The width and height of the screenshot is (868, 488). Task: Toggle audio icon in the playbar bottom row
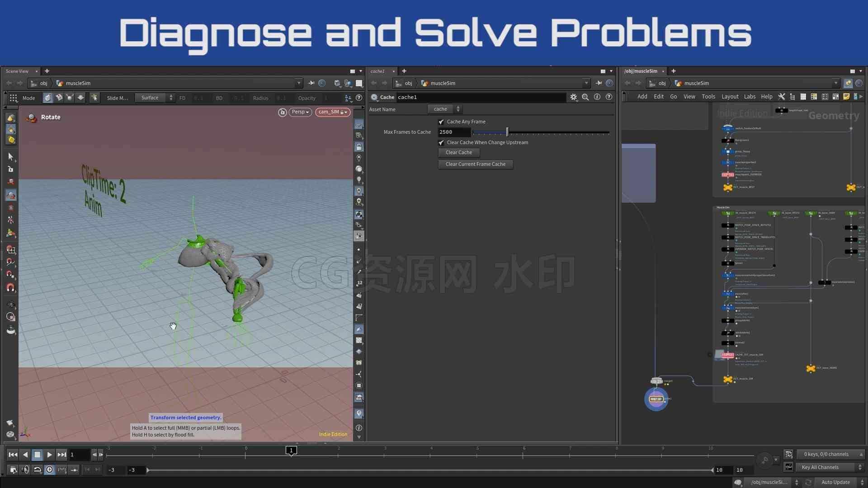click(x=25, y=470)
